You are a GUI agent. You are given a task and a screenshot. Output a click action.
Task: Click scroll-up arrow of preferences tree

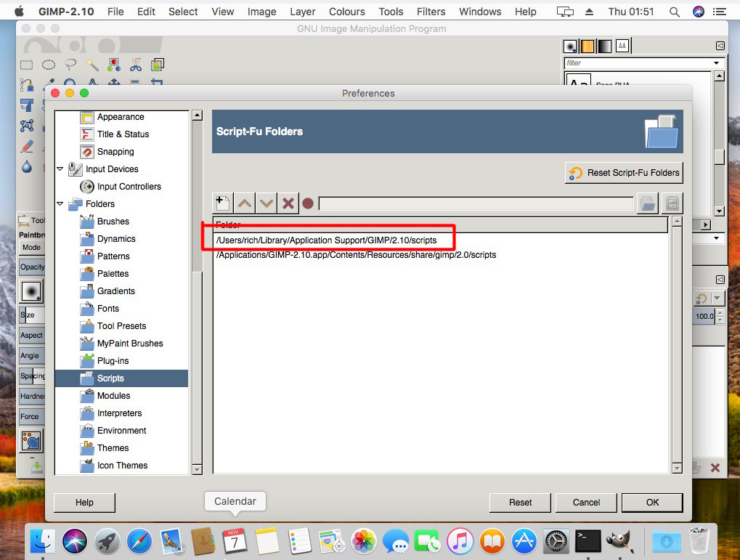[x=198, y=115]
